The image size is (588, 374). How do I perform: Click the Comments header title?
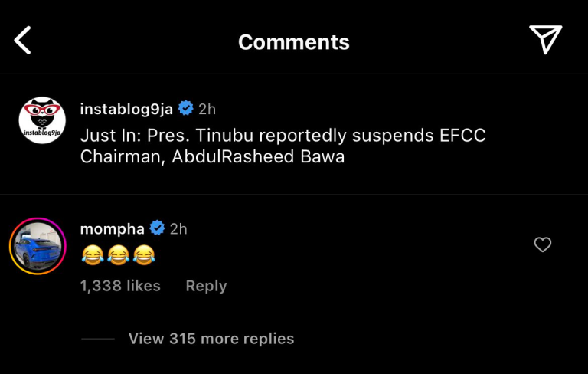294,41
